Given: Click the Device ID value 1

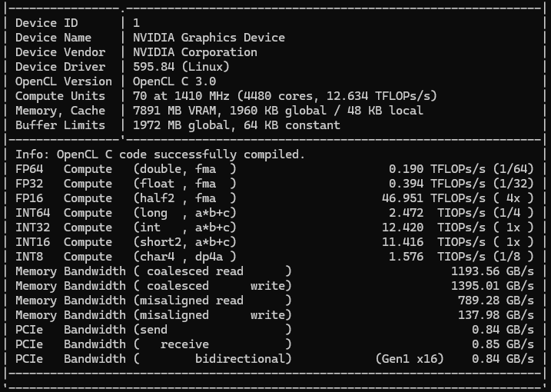Looking at the screenshot, I should click(x=136, y=23).
